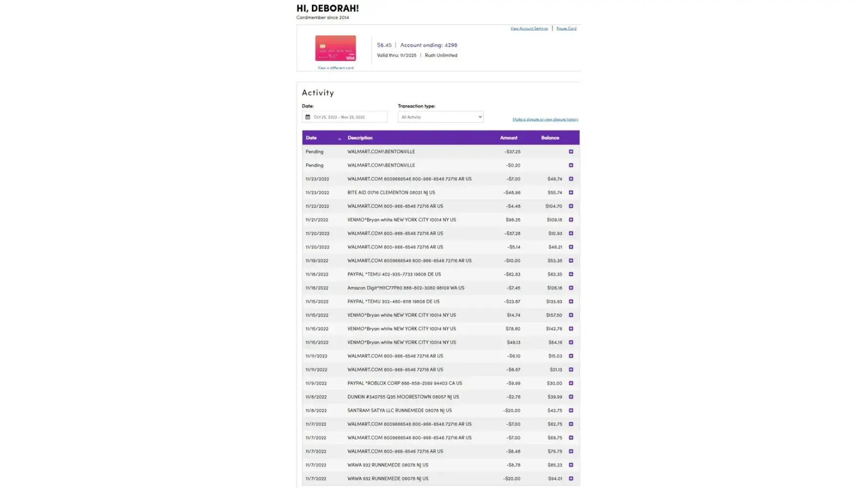Open View Account Settings link
The height and width of the screenshot is (488, 868).
[529, 29]
